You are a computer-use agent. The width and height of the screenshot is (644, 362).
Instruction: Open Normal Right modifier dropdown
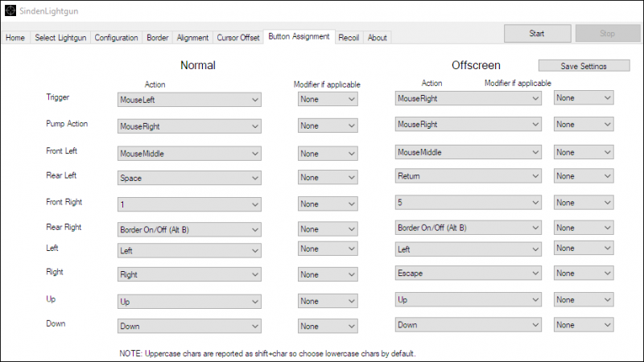click(x=328, y=274)
